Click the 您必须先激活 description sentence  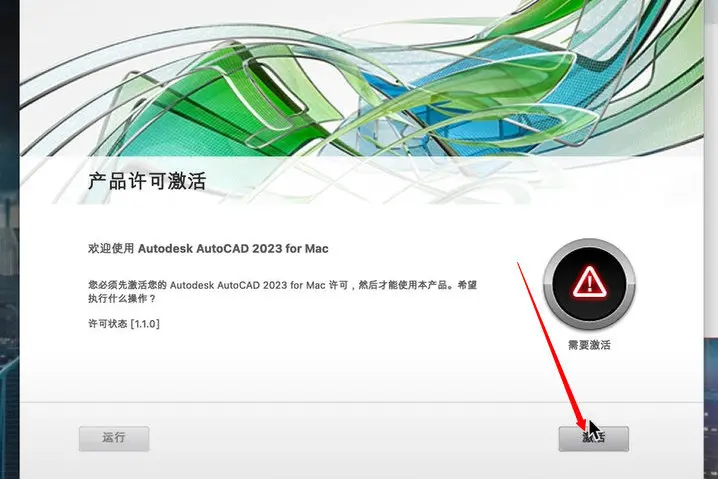tap(283, 285)
